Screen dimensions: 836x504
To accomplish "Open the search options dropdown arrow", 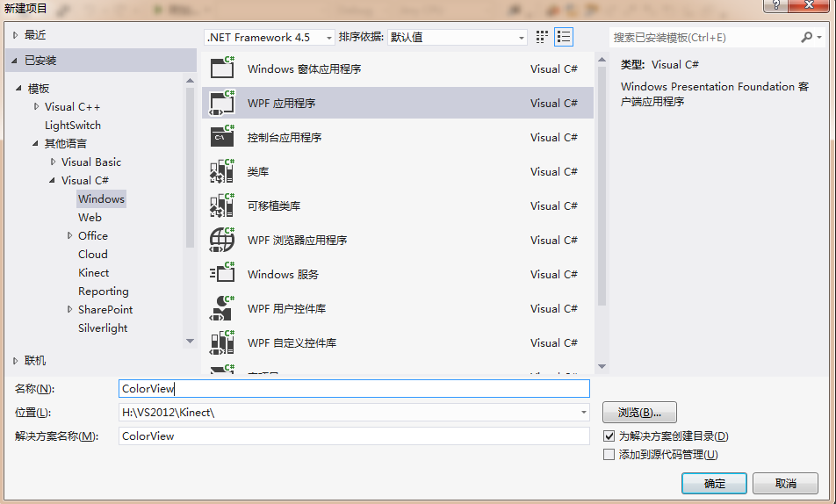I will (x=819, y=38).
